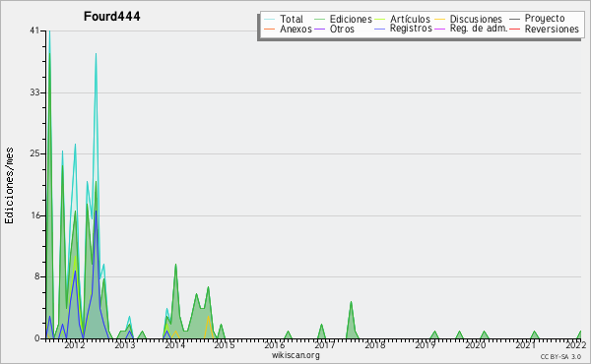Screen dimensions: 591x364
Task: Click the red Reversiones legend line swatch
Action: 514,29
